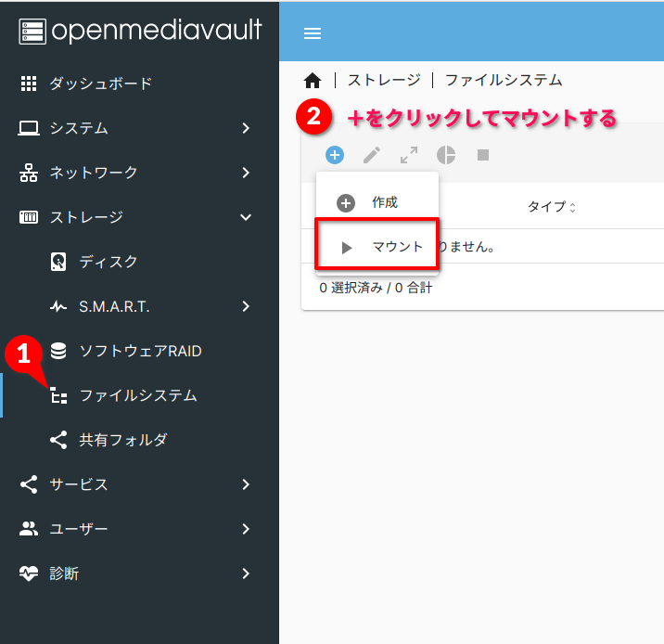Click the file system tree icon
Viewport: 664px width, 644px height.
[58, 395]
